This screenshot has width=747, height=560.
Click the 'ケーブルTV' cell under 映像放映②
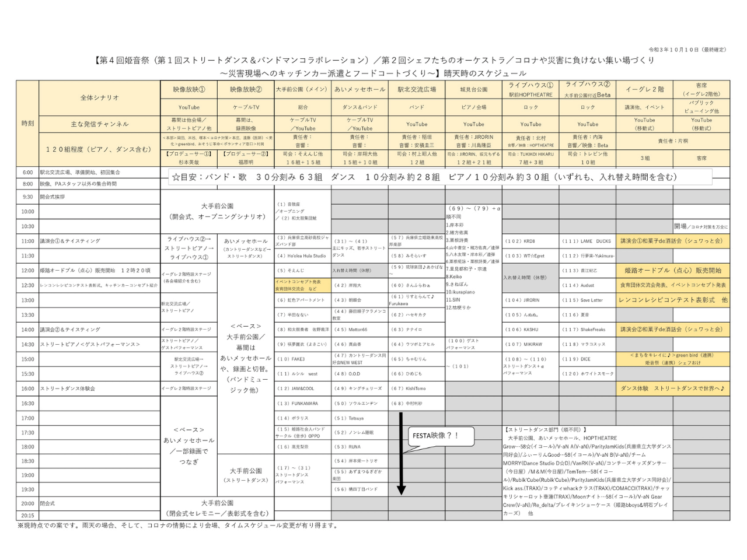(246, 107)
